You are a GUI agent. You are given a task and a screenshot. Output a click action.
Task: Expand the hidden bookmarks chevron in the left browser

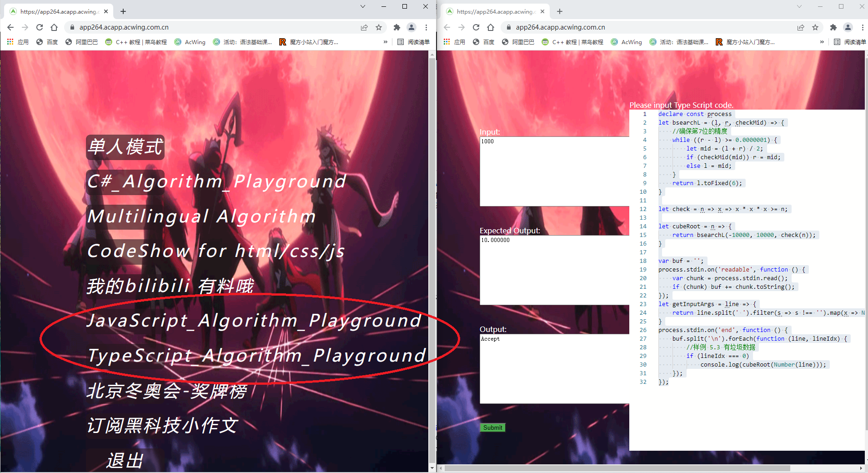click(x=386, y=42)
